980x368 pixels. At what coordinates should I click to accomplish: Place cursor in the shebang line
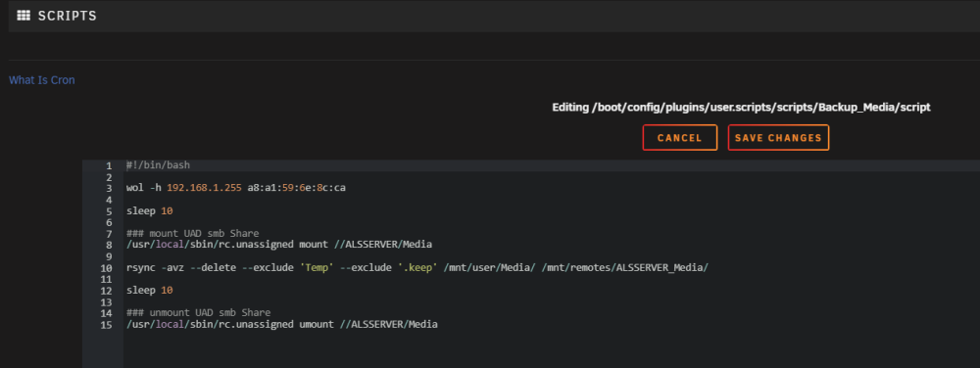coord(158,165)
